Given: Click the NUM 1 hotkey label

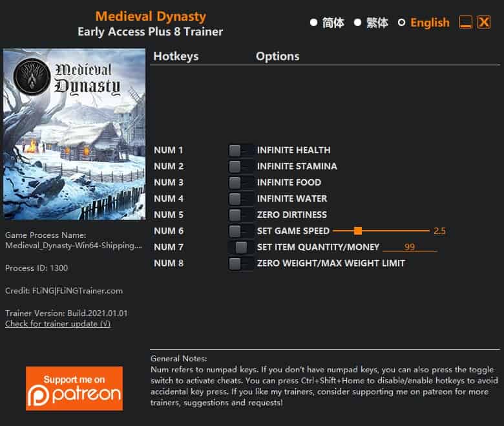Looking at the screenshot, I should coord(169,150).
